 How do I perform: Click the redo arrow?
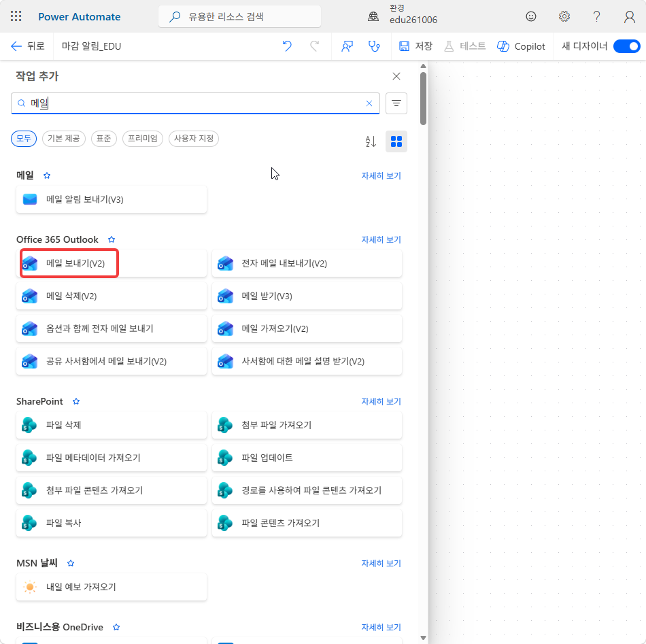[x=314, y=46]
